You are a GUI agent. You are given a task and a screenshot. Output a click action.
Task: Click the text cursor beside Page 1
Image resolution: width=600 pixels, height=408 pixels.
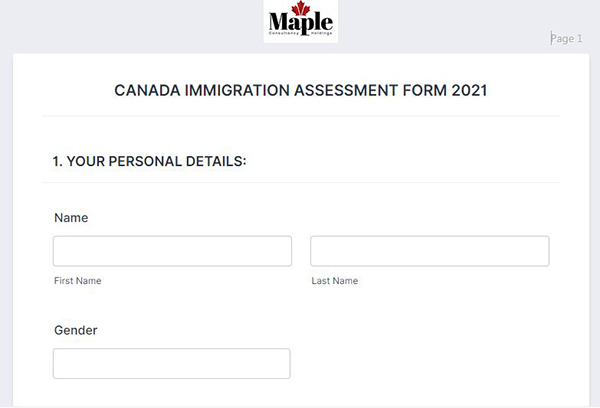pyautogui.click(x=551, y=39)
